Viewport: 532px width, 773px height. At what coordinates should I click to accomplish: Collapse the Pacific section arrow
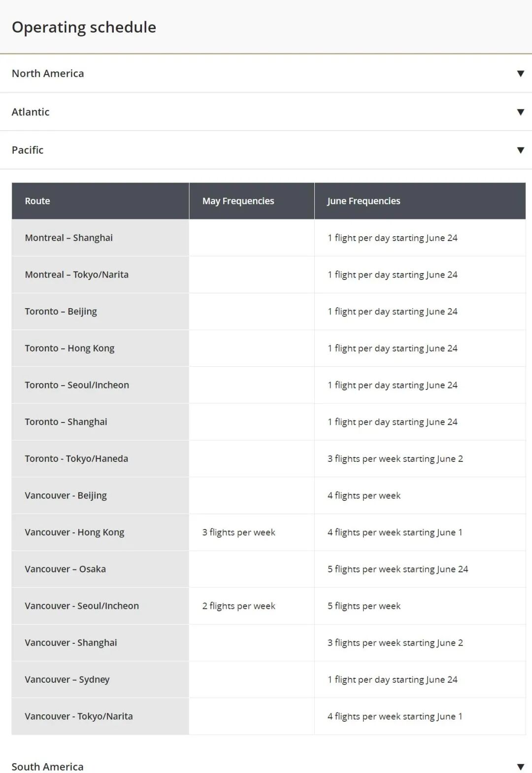[520, 150]
